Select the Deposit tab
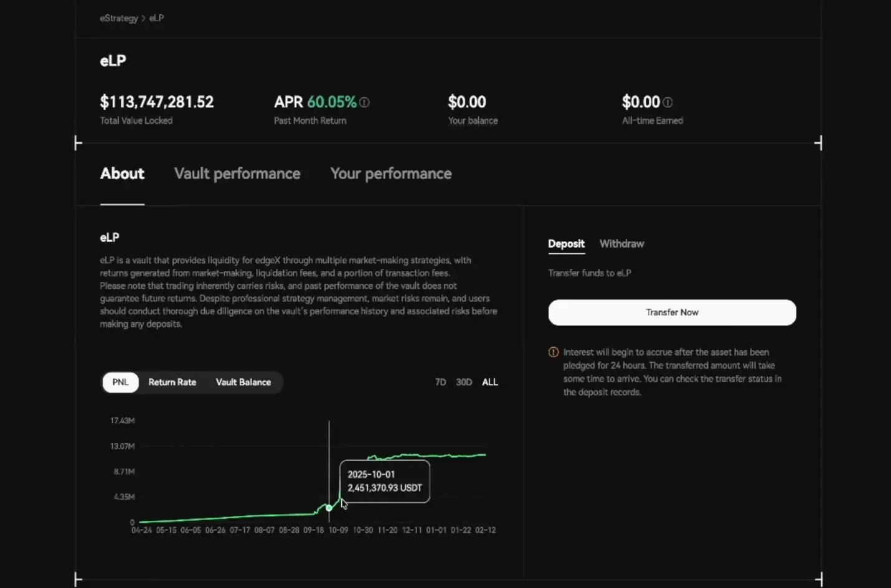Viewport: 891px width, 588px height. 566,244
